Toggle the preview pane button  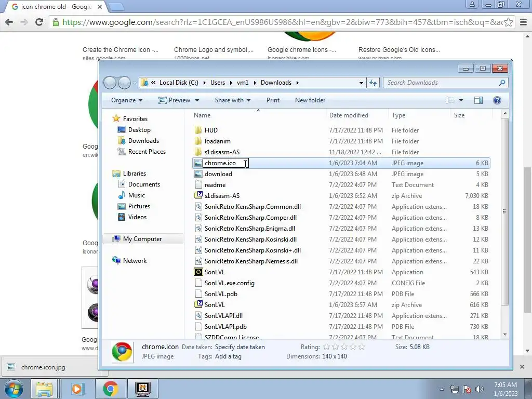tap(478, 100)
